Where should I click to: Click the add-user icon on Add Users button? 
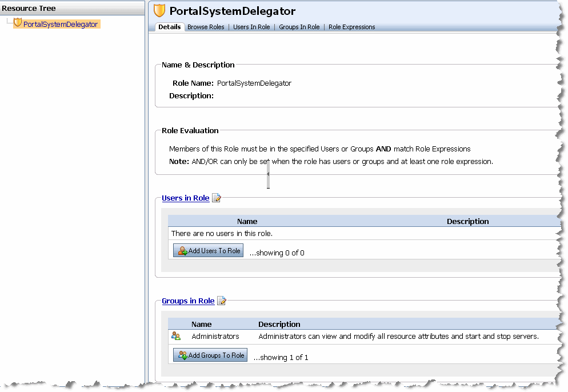coord(182,250)
